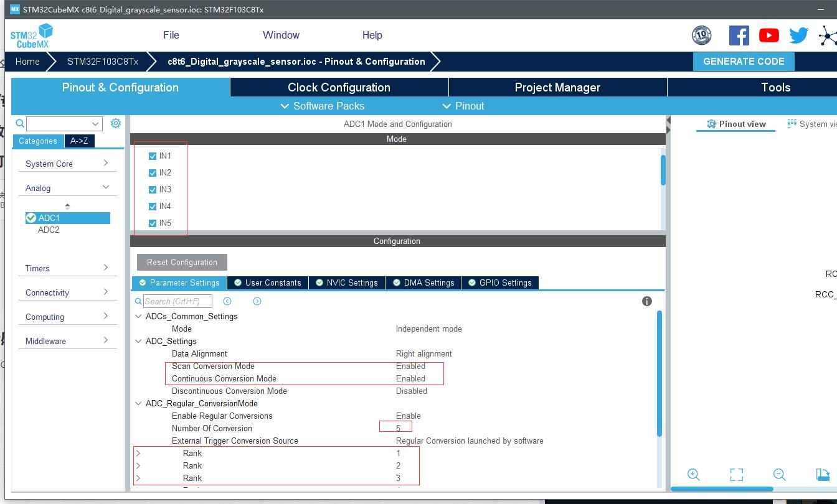Image resolution: width=837 pixels, height=504 pixels.
Task: Click the Mode section scrollbar
Action: [x=663, y=170]
